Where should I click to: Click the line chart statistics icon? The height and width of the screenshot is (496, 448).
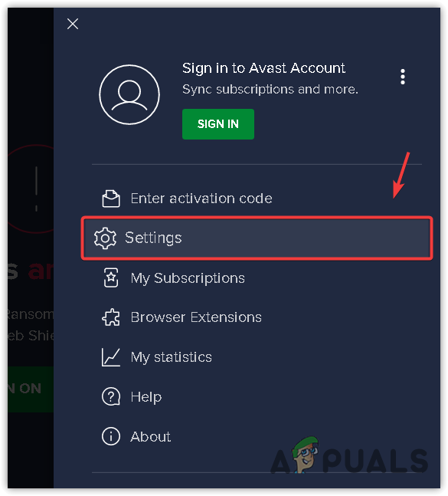111,357
